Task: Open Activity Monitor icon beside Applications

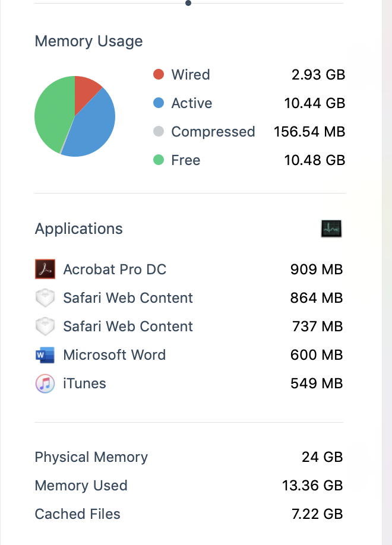Action: 331,229
